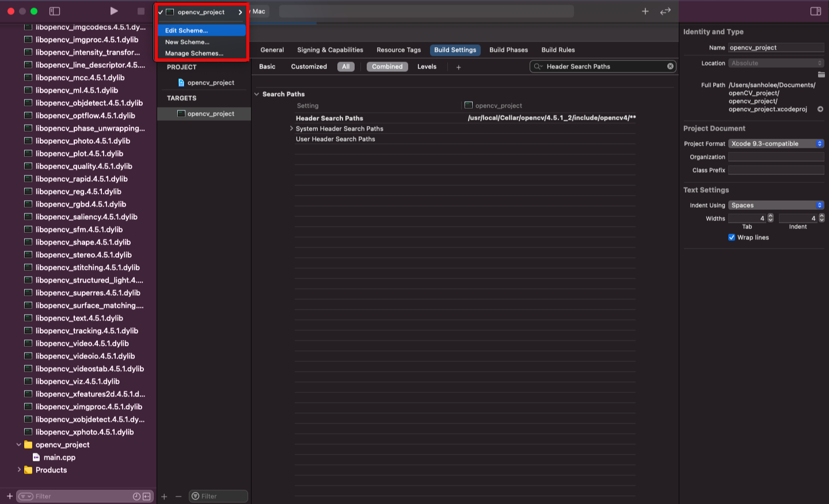Toggle the inspector panel icon

point(816,11)
